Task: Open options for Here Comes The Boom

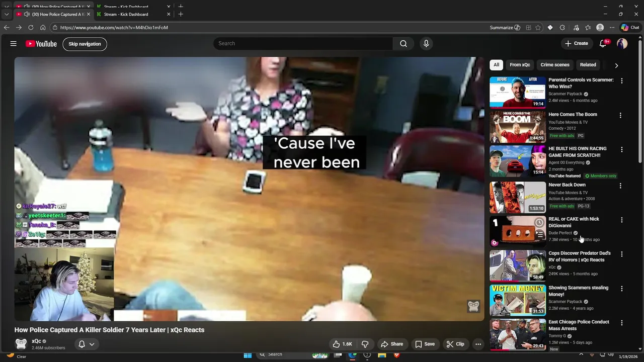Action: coord(620,115)
